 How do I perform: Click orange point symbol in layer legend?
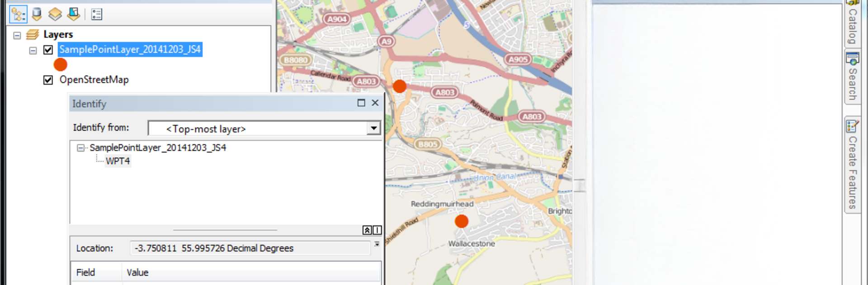(x=60, y=65)
